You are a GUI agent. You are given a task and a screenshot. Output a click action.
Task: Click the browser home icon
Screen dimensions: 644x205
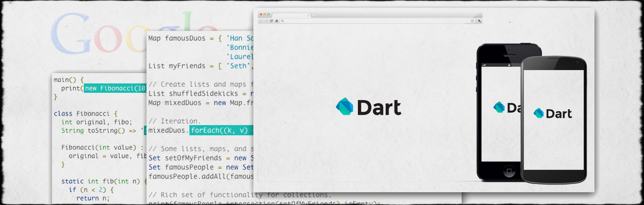point(276,21)
